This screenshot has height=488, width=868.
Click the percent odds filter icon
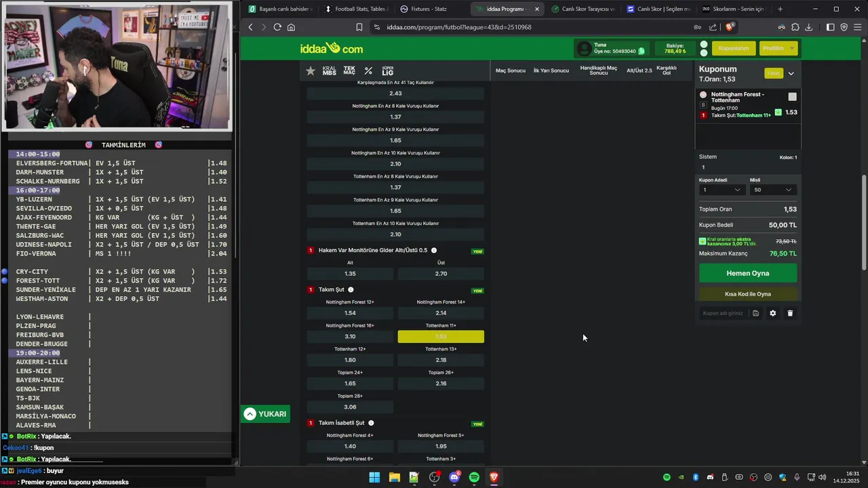tap(368, 70)
